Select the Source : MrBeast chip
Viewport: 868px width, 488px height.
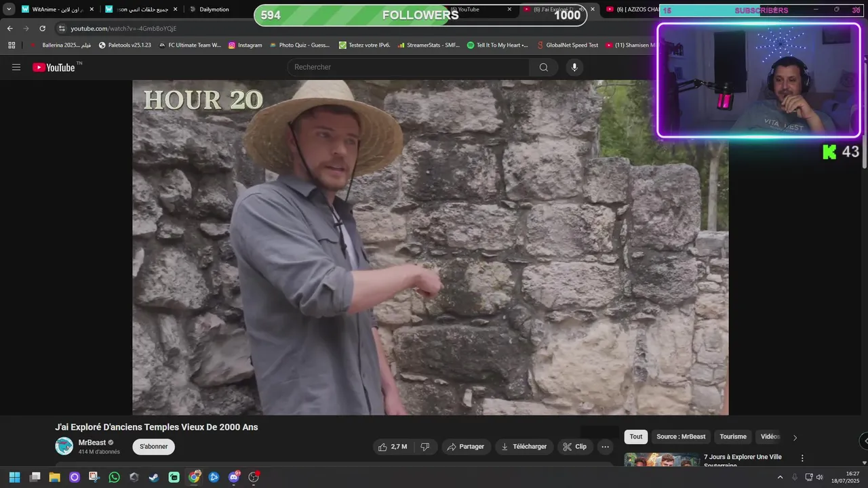681,436
